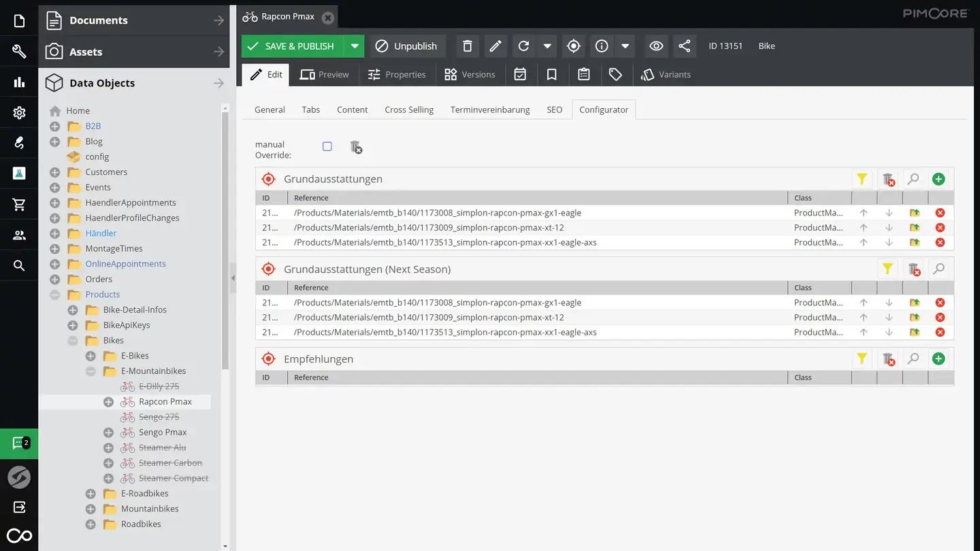Image resolution: width=980 pixels, height=551 pixels.
Task: Click the Unpublish button
Action: click(x=408, y=46)
